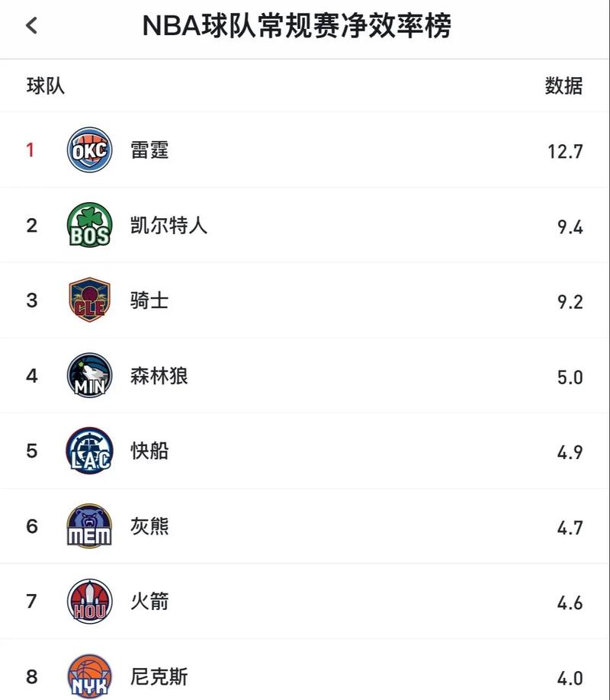
Task: Tap the Memphis Grizzlies bear logo
Action: click(89, 526)
